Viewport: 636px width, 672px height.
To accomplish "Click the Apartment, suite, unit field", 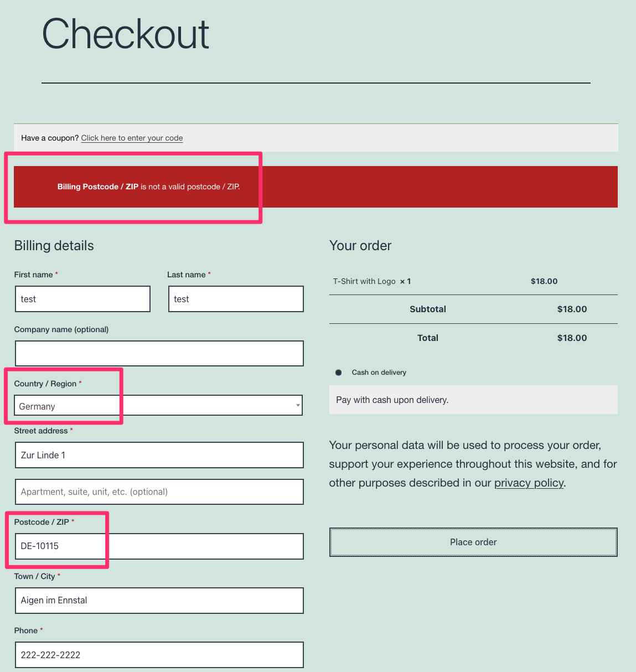I will [x=159, y=492].
